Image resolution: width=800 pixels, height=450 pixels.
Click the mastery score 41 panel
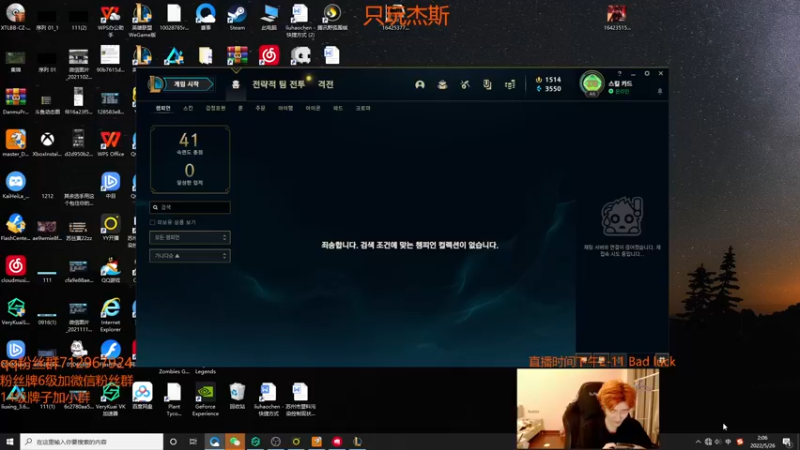click(190, 160)
